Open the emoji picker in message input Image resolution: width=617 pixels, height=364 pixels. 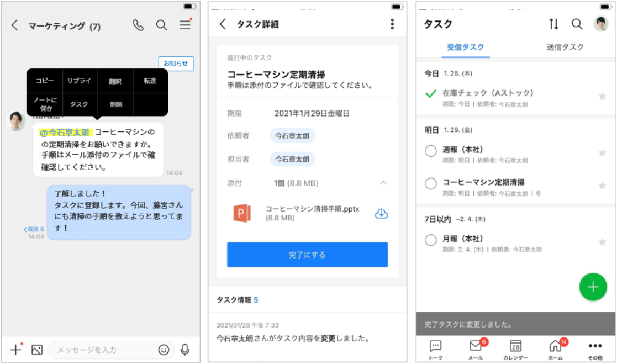[164, 350]
